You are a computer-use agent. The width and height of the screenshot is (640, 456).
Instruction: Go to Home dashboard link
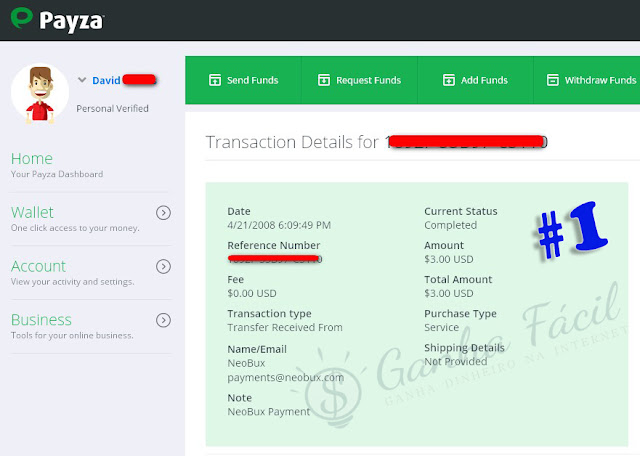(32, 158)
